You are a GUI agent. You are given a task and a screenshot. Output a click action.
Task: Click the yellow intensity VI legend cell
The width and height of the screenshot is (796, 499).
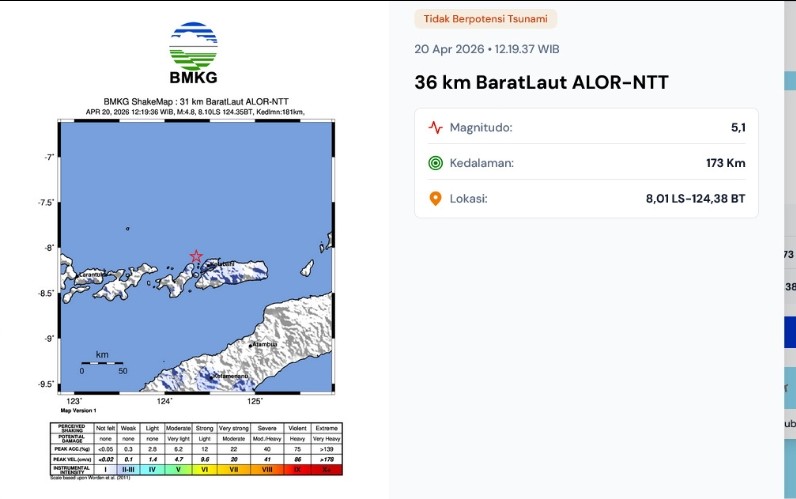(x=204, y=468)
